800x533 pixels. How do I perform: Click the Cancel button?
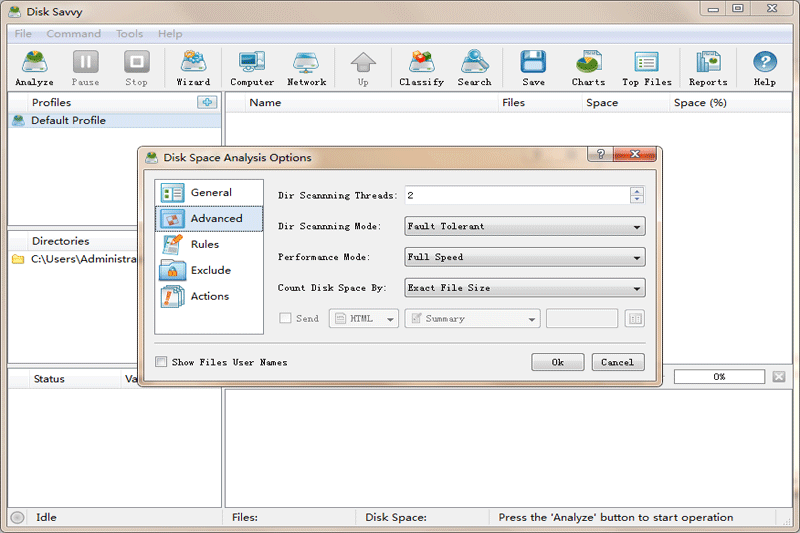click(x=617, y=362)
